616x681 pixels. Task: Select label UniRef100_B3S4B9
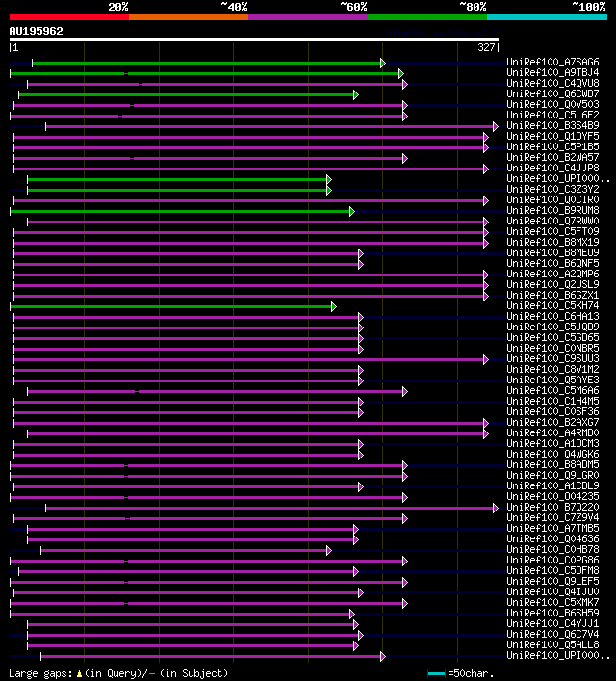coord(552,125)
